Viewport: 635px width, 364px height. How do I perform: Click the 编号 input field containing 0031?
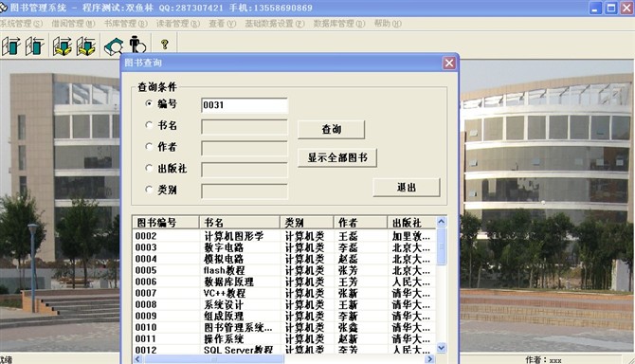245,105
